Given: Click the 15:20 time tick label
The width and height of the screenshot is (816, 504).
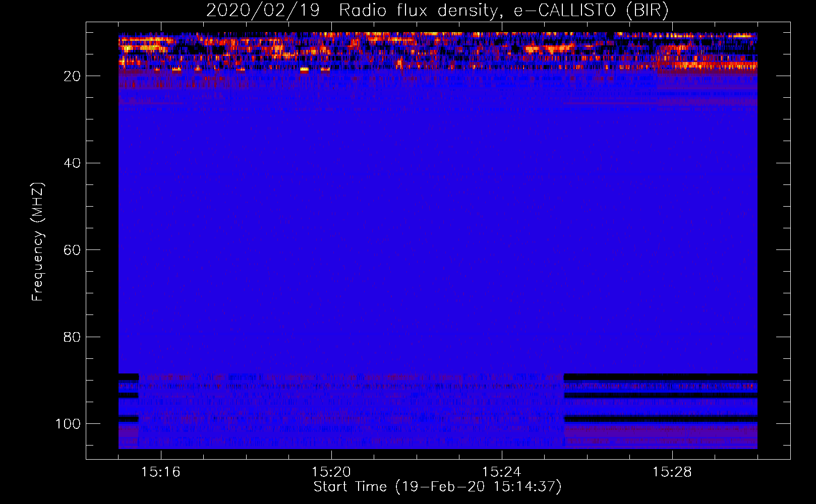Looking at the screenshot, I should (x=331, y=472).
